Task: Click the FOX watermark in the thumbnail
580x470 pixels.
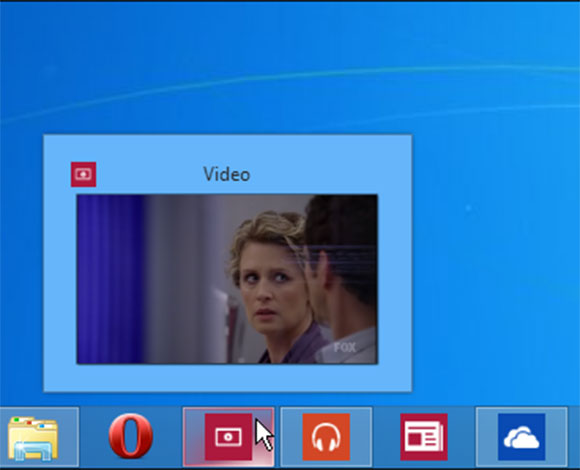Action: pos(345,347)
